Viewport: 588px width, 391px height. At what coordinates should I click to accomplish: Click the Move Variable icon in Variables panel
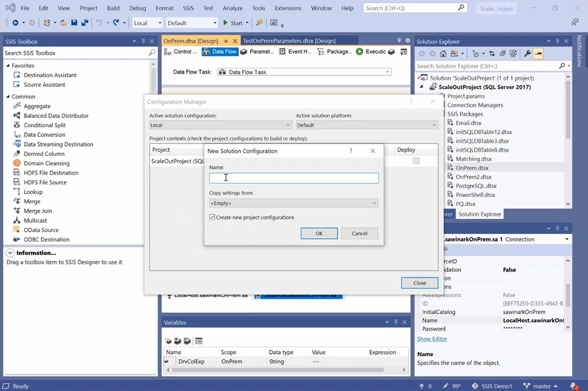click(x=178, y=341)
